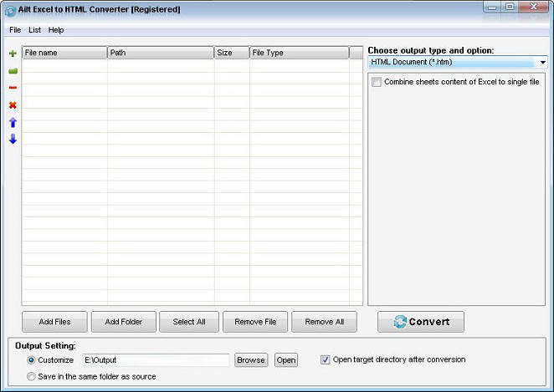Open the HTML Document output type dropdown

[458, 62]
